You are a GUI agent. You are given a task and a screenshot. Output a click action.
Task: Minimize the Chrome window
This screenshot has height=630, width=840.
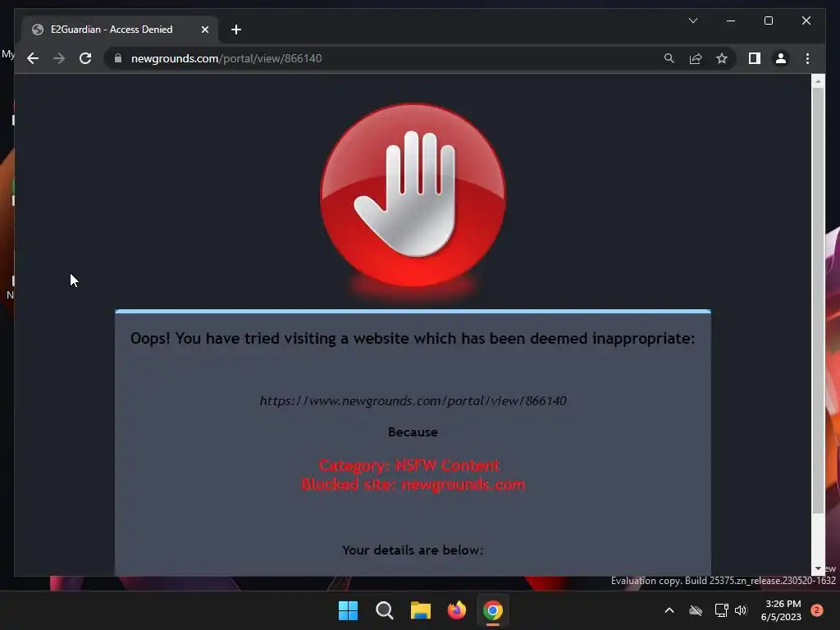pos(731,21)
